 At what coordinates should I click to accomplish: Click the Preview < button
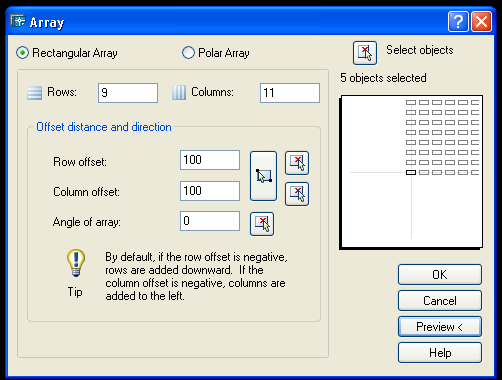(x=440, y=327)
